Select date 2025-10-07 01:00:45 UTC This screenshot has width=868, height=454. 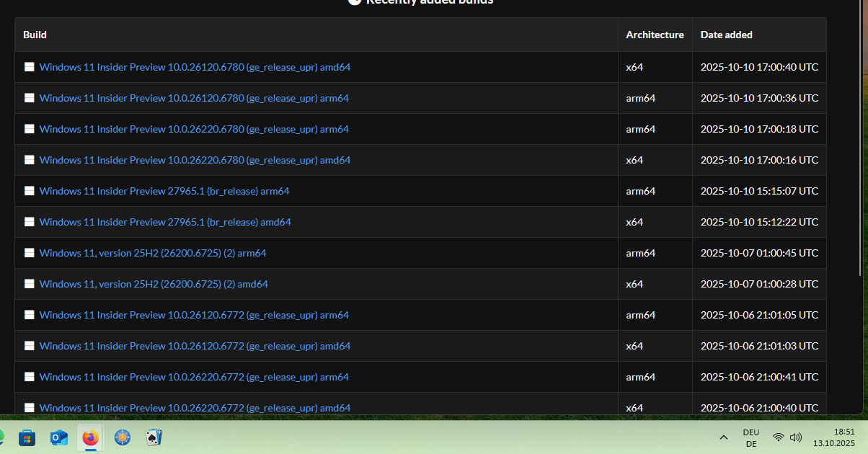point(759,253)
